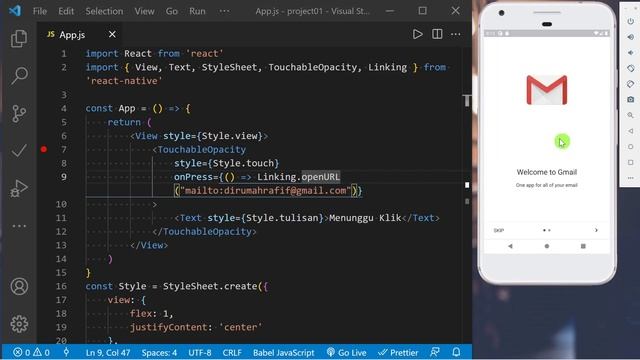Open the View menu
The image size is (640, 360).
[144, 11]
